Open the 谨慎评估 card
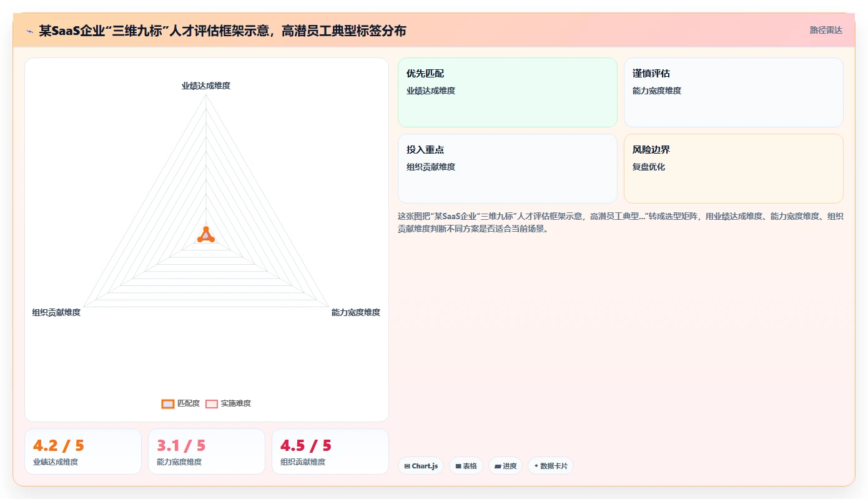This screenshot has width=868, height=499. (x=733, y=92)
